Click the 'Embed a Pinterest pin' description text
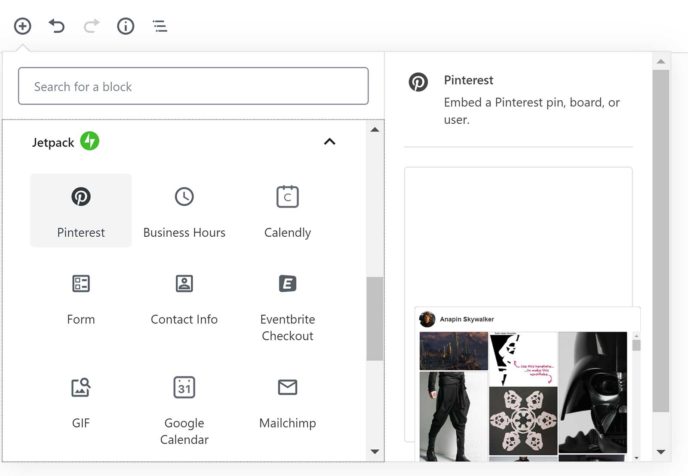 pos(531,111)
